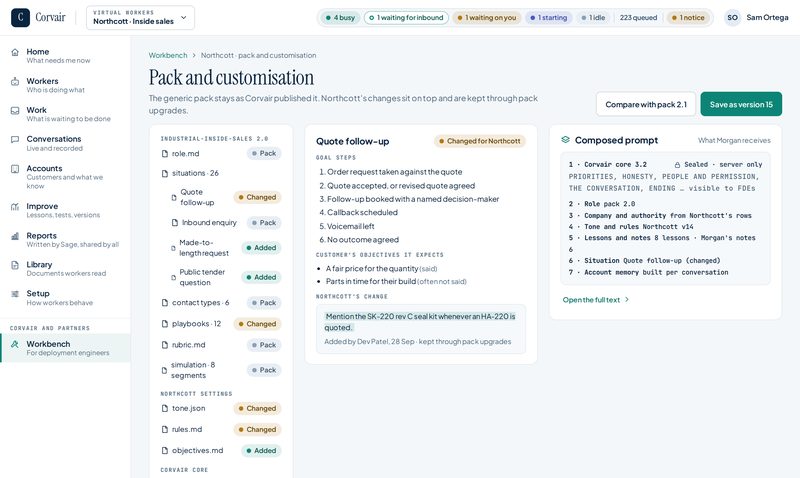Click the objectives.md file icon
The width and height of the screenshot is (800, 478).
point(165,450)
